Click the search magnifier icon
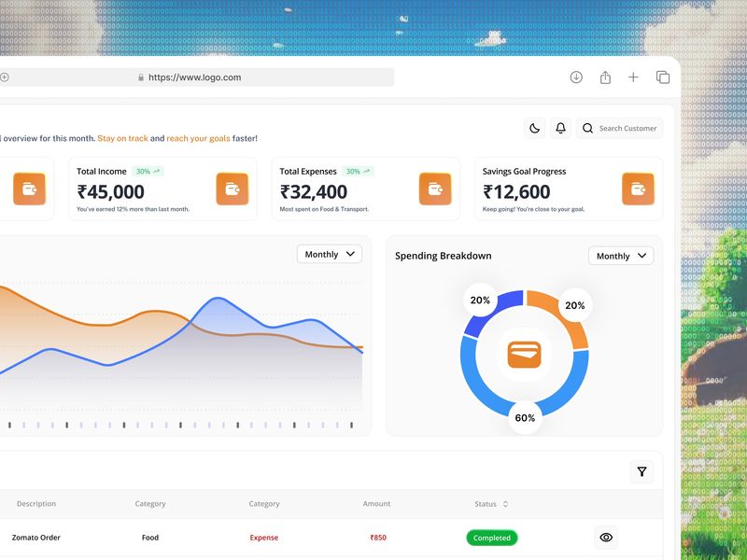The width and height of the screenshot is (747, 560). coord(588,128)
